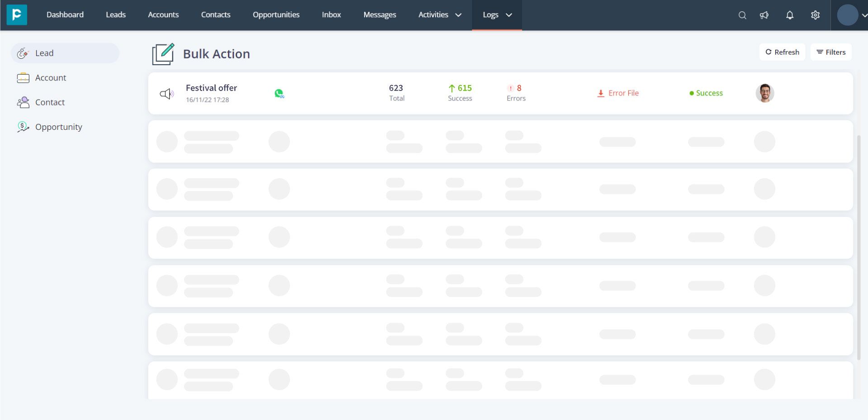Open the Inbox tab
Screen dimensions: 868x420
(x=332, y=14)
